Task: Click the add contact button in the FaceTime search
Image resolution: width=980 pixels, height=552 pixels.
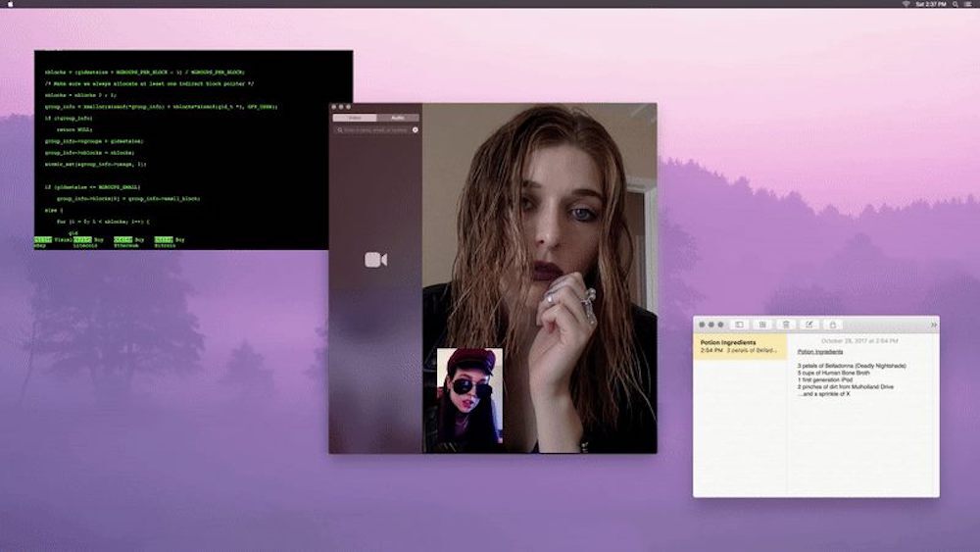Action: coord(415,129)
